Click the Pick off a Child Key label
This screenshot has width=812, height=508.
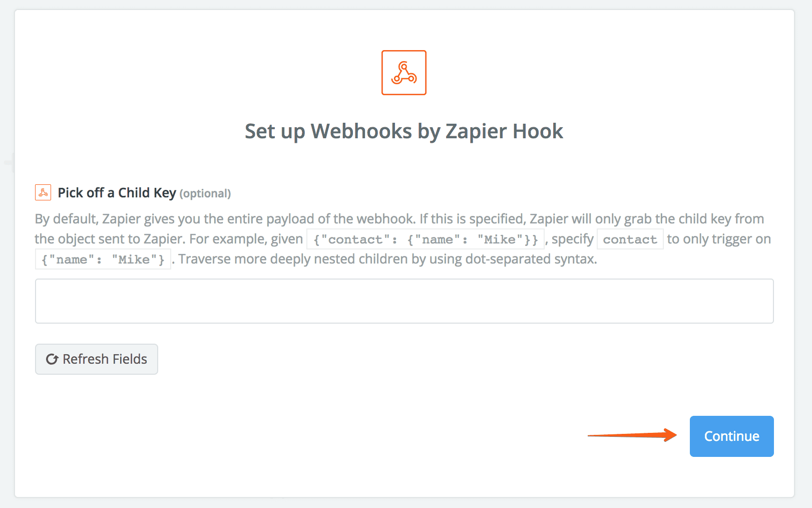[117, 192]
